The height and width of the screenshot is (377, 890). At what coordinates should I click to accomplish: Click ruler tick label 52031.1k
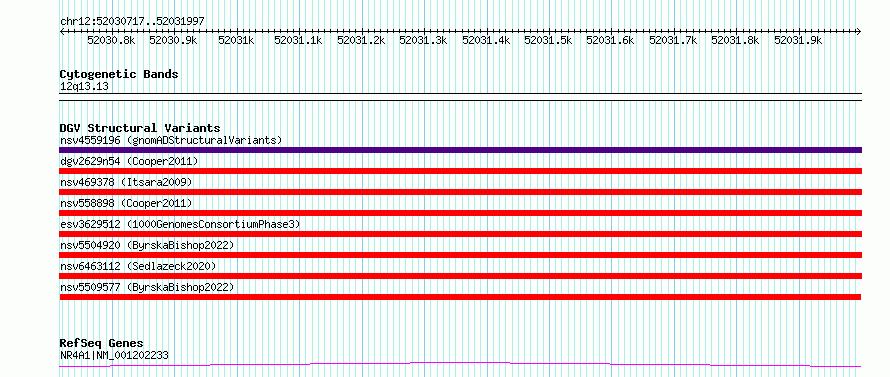point(299,40)
